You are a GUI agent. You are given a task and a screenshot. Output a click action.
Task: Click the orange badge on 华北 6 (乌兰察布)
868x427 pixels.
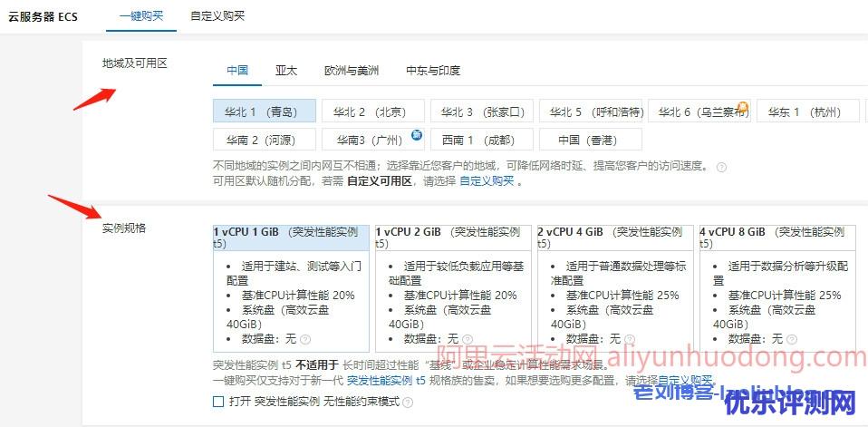[744, 106]
